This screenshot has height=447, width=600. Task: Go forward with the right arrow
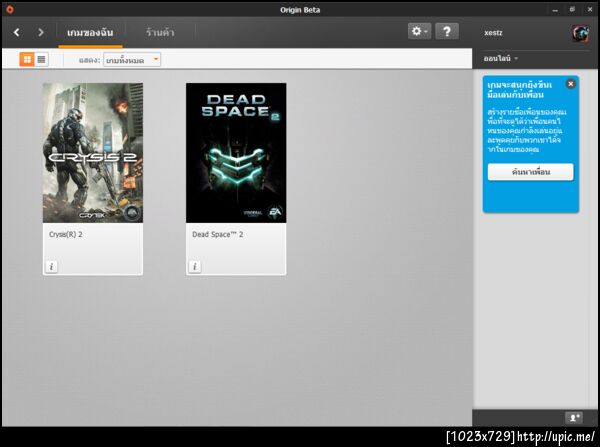click(x=41, y=32)
